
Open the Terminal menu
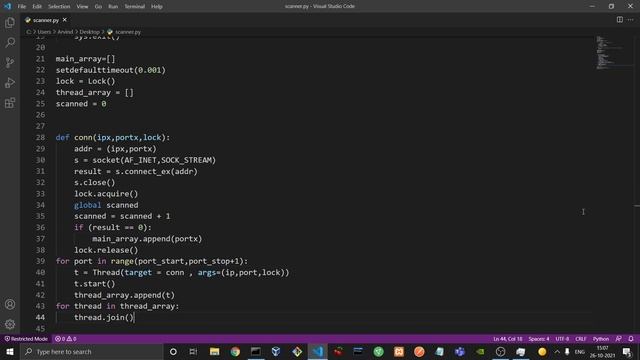134,7
